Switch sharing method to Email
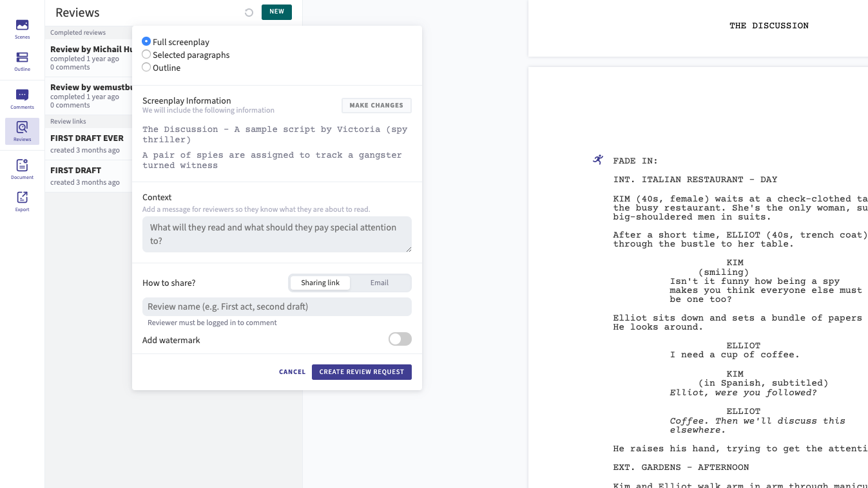The width and height of the screenshot is (868, 488). [x=380, y=283]
